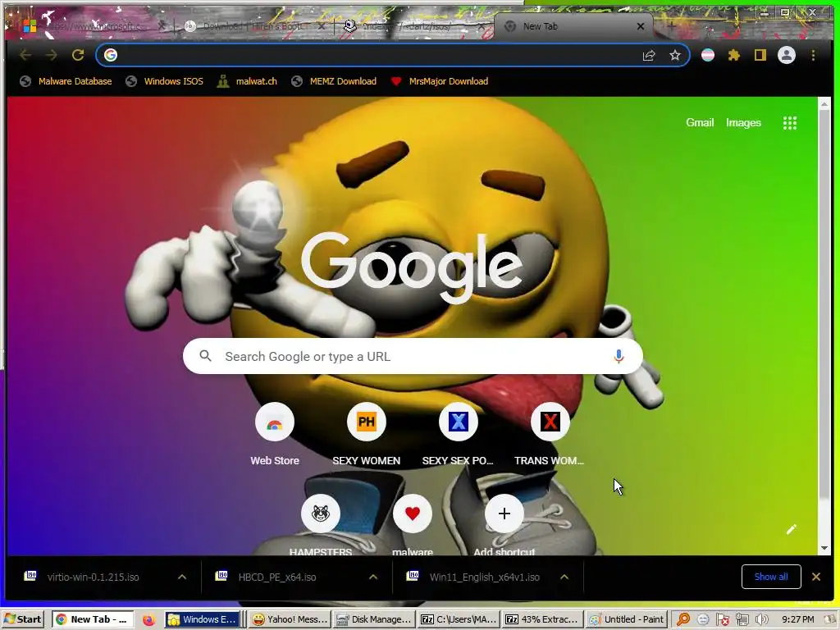Open the malwat.ch bookmark
This screenshot has width=840, height=630.
[247, 81]
